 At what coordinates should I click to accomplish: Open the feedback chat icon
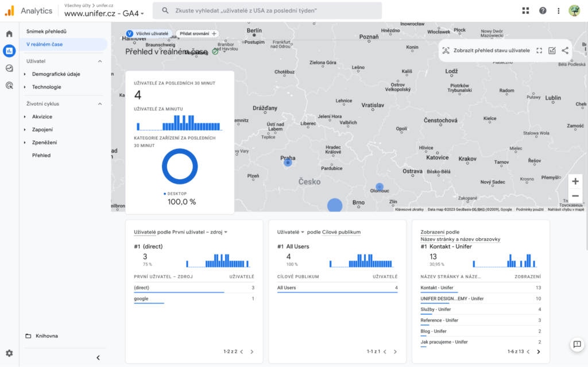click(577, 344)
